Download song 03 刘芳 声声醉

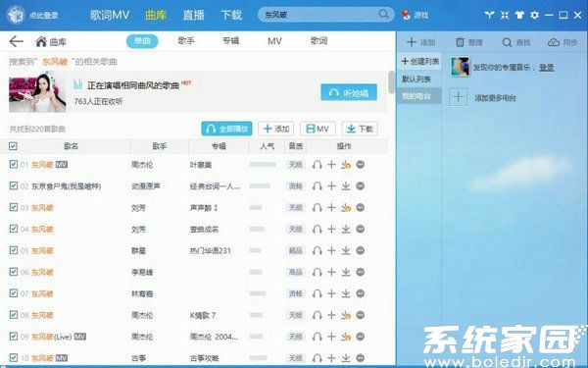[346, 207]
